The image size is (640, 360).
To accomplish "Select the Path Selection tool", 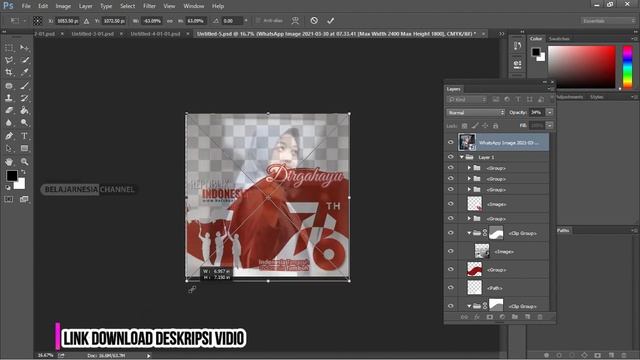I will [x=9, y=148].
